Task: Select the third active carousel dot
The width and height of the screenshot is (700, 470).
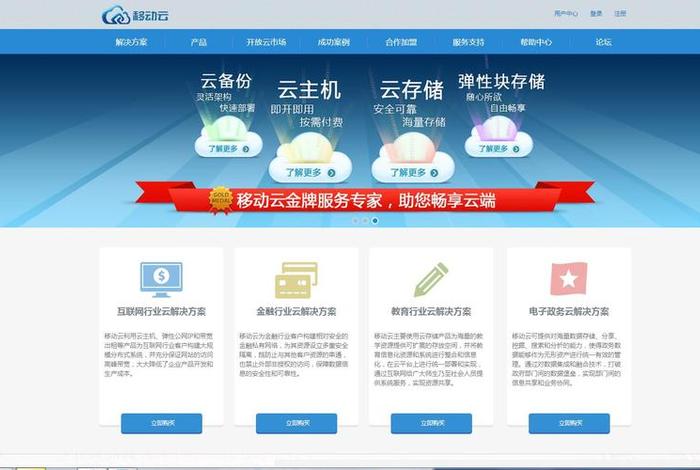Action: tap(375, 220)
